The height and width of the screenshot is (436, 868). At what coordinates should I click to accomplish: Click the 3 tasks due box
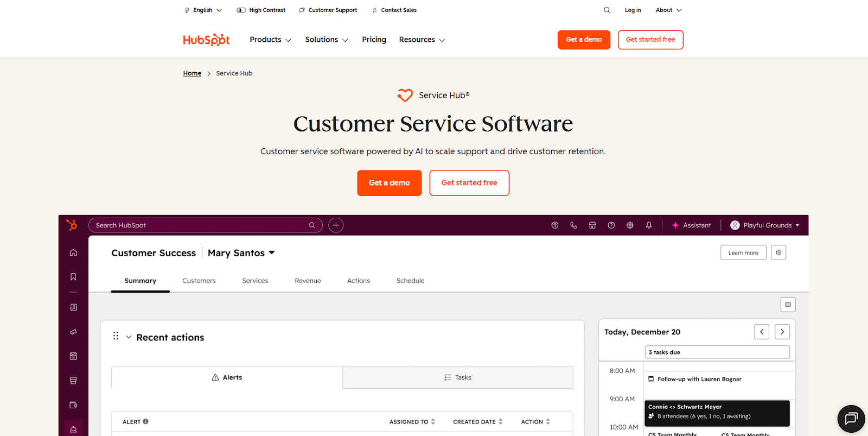click(x=717, y=352)
